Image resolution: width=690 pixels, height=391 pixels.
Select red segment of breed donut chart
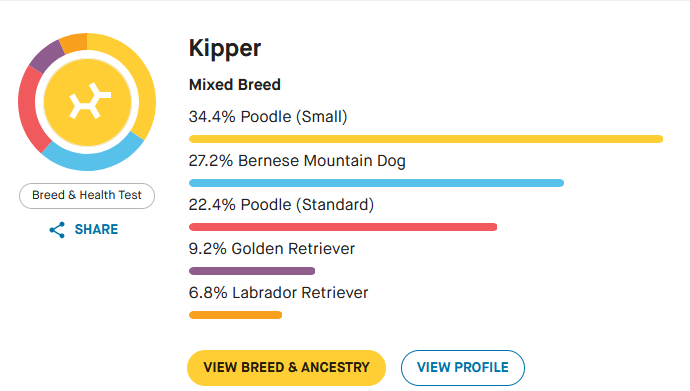click(28, 110)
